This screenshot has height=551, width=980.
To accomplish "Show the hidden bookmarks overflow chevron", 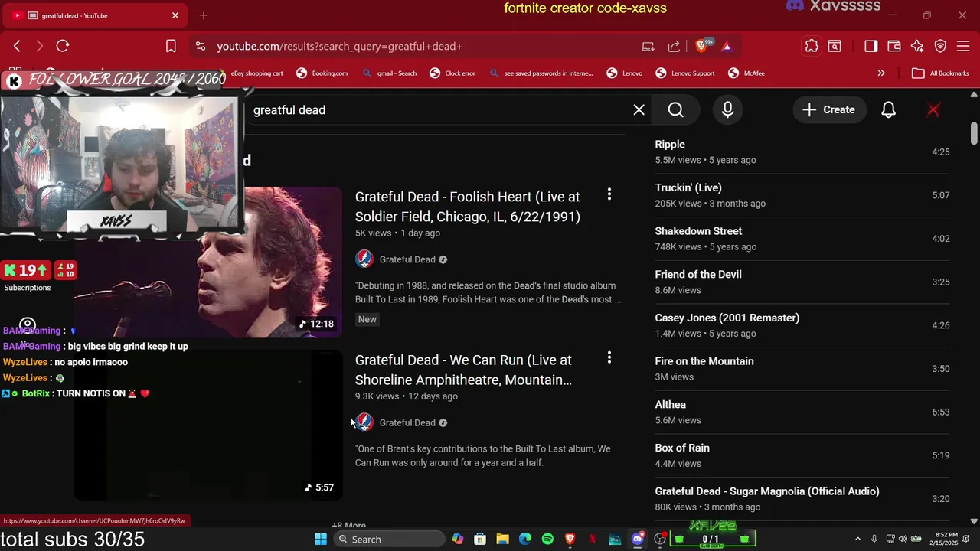I will pos(881,73).
